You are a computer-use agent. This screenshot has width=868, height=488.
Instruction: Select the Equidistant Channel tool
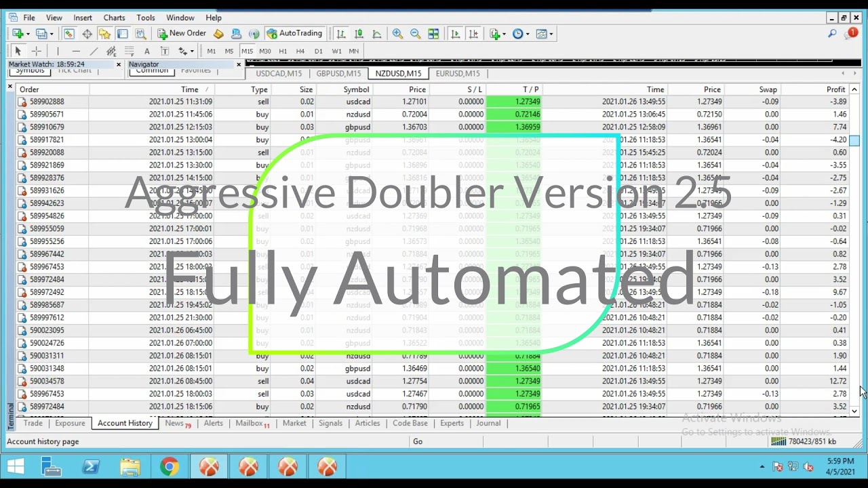111,51
